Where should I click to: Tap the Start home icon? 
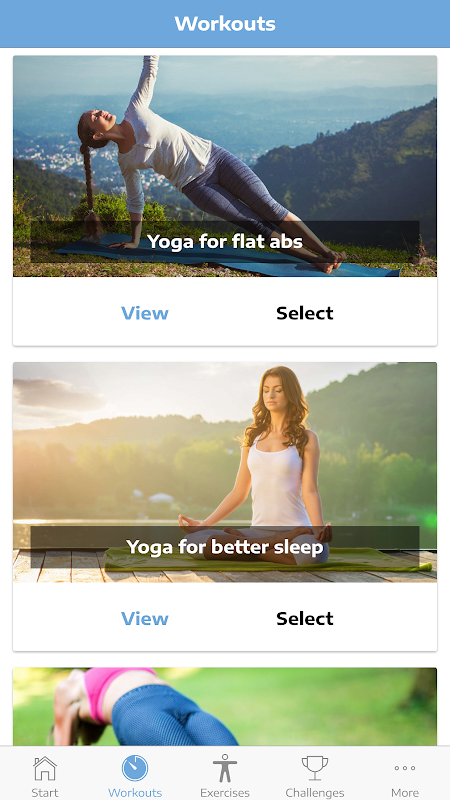[x=45, y=768]
